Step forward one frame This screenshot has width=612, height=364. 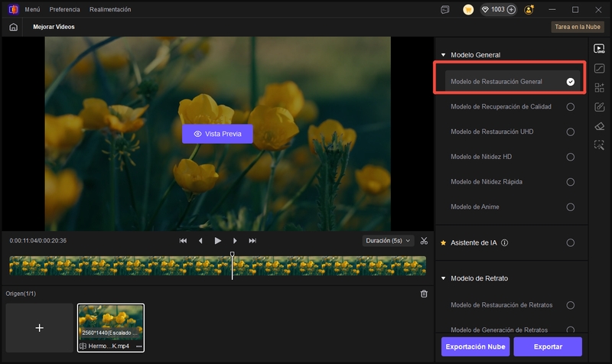(x=235, y=241)
